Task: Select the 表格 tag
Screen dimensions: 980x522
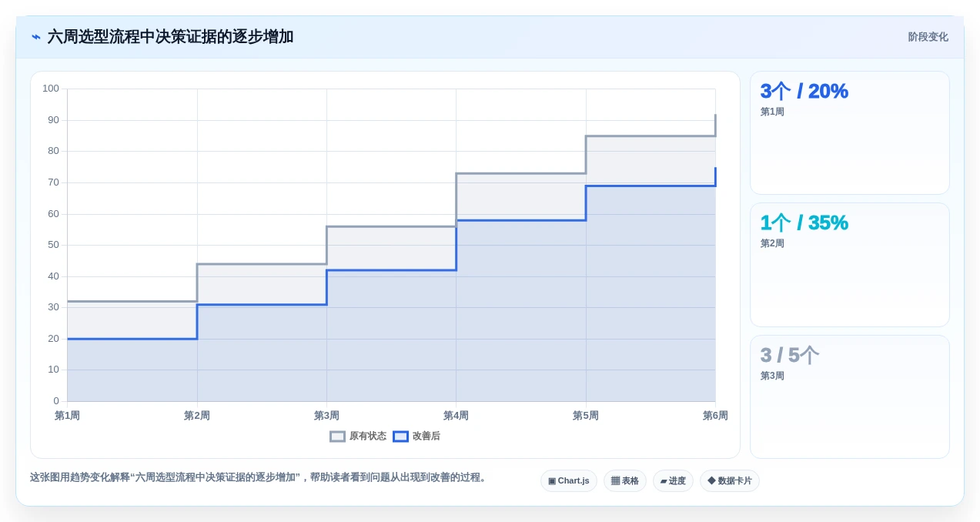Action: [x=625, y=481]
